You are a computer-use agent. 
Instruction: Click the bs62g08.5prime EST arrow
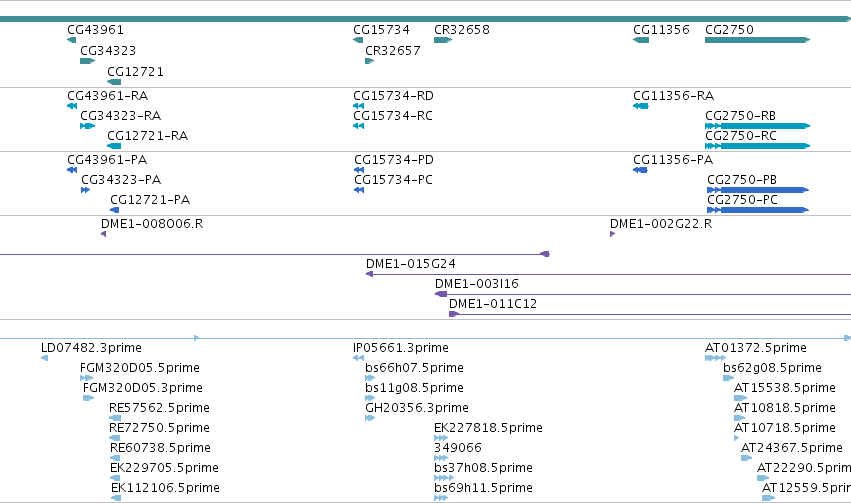[728, 378]
